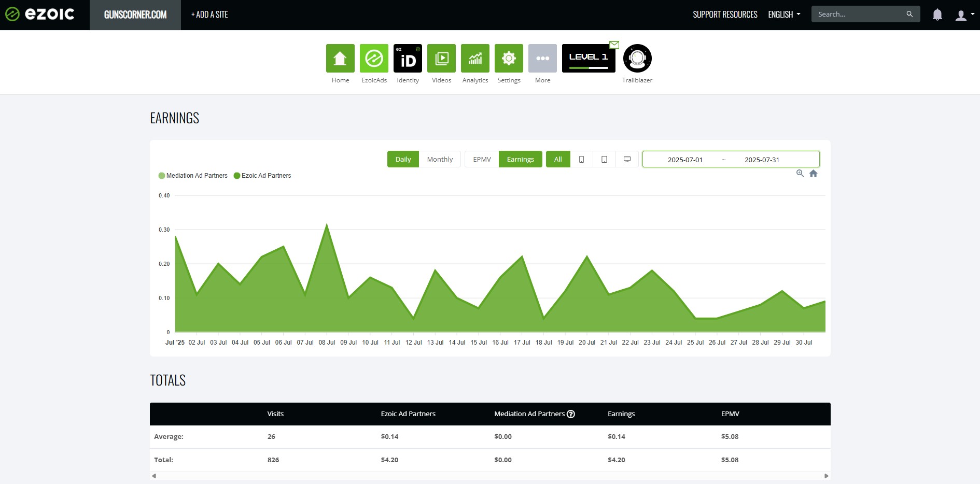Filter earnings by mobile device
The image size is (980, 484).
(582, 159)
